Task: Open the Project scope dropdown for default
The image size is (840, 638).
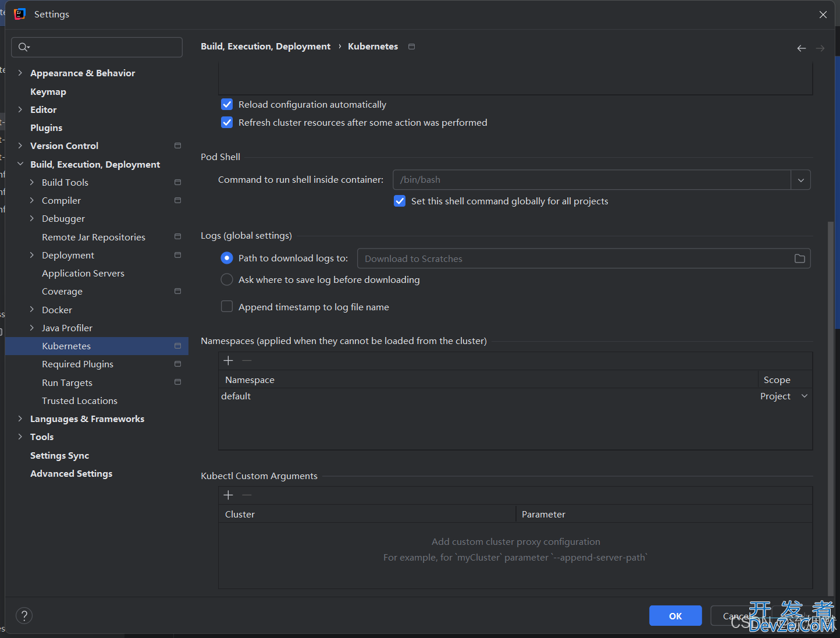Action: [805, 396]
